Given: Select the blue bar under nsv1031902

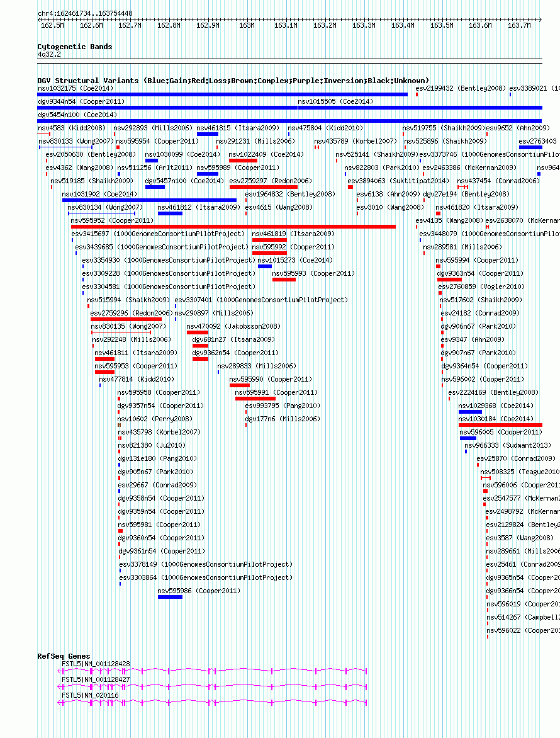Looking at the screenshot, I should coord(150,200).
